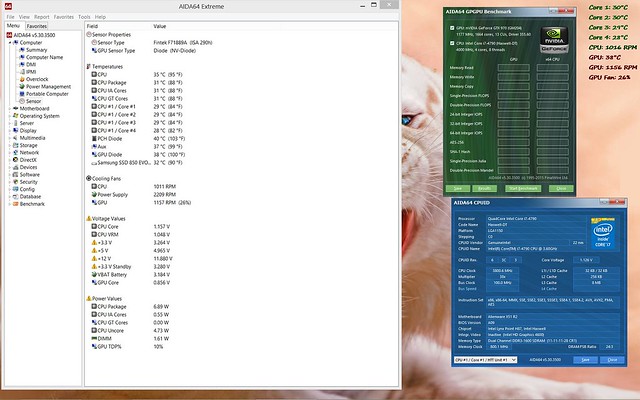Expand the Operating System tree node
The width and height of the screenshot is (640, 400).
[x=10, y=116]
